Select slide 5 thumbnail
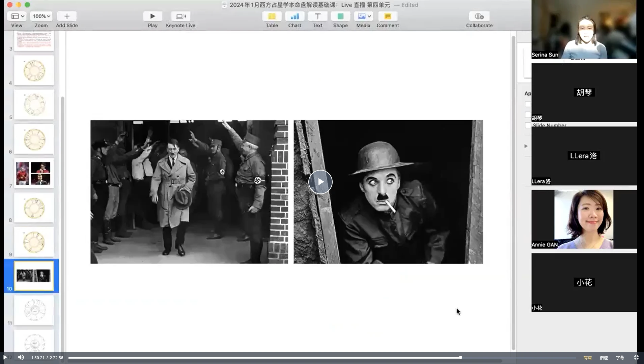Viewport: 644px width, 364px height. [34, 105]
